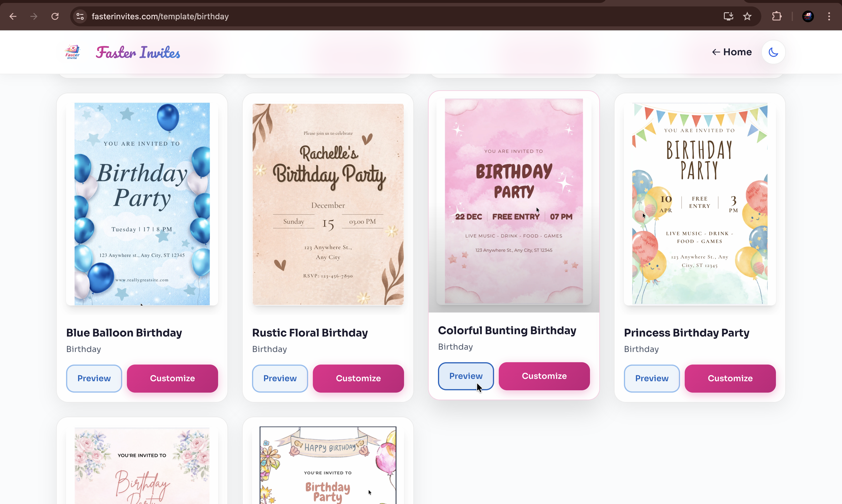Customize the Rustic Floral Birthday template
This screenshot has height=504, width=842.
[358, 378]
